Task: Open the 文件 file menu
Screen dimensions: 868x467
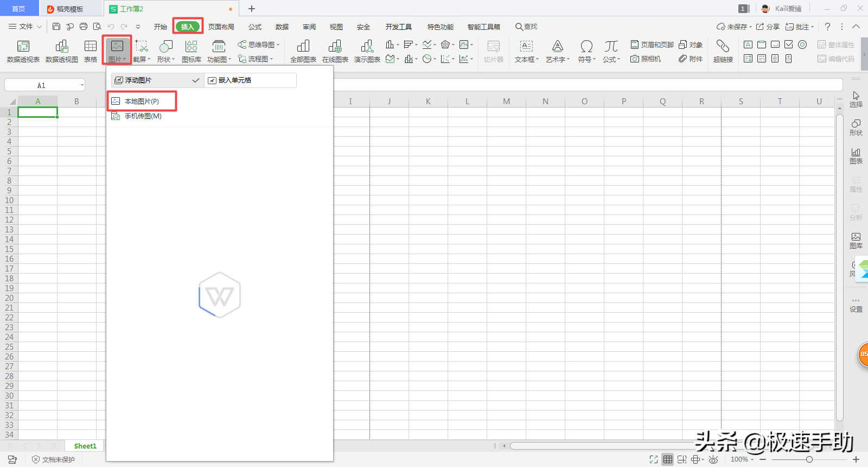Action: (25, 27)
